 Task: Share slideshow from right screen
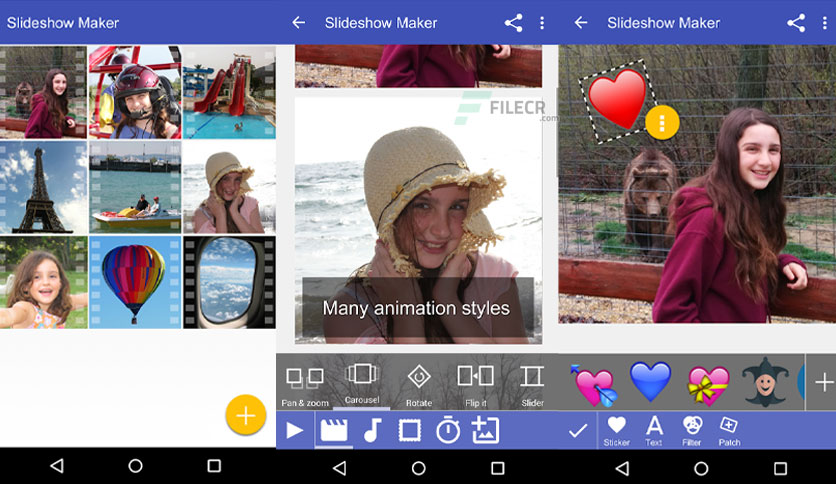click(796, 22)
